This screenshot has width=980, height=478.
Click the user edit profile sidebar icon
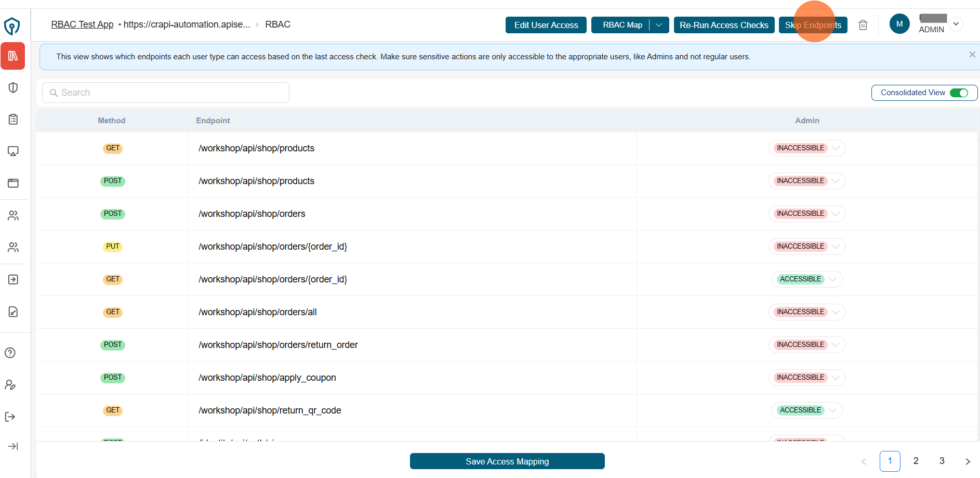[10, 385]
